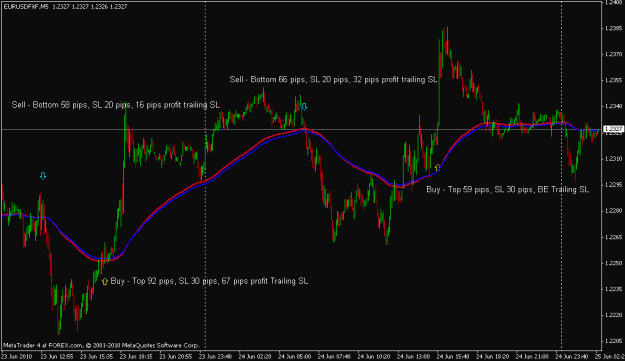
Task: Click the 1.2295 price axis label
Action: pos(614,184)
